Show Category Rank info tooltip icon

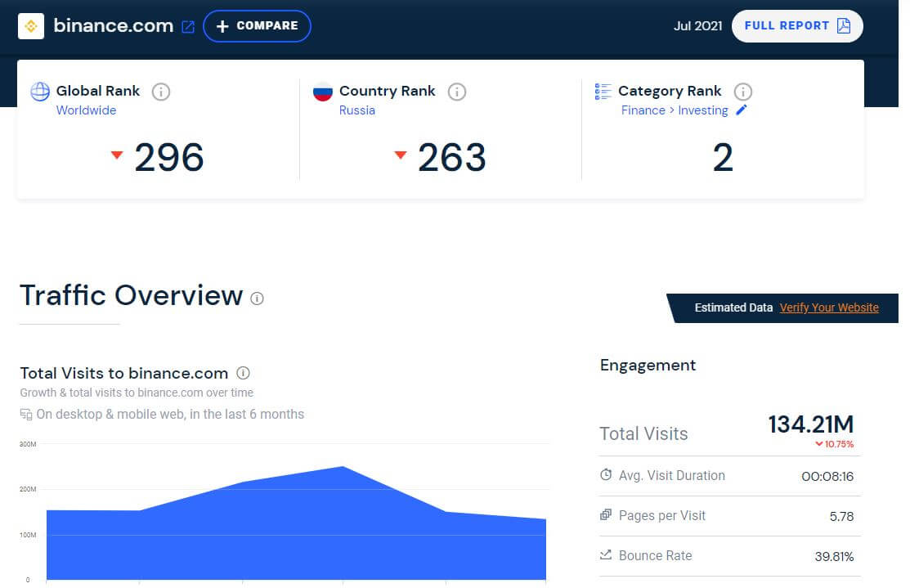(743, 92)
